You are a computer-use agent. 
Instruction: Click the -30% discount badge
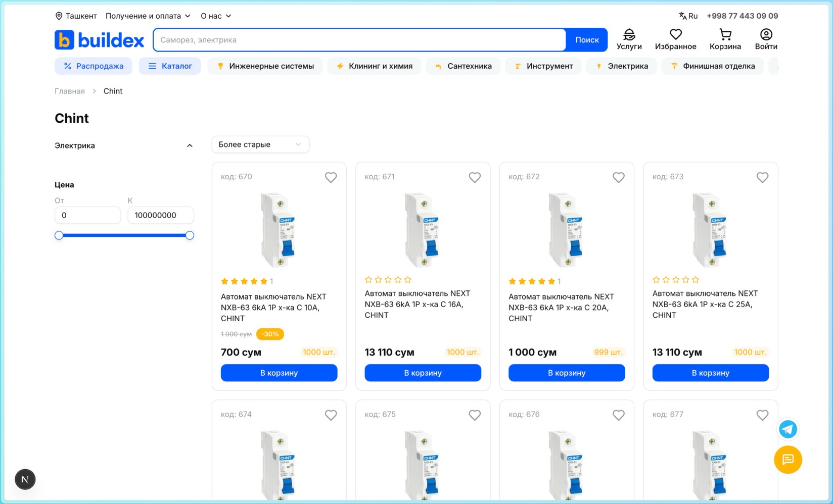pyautogui.click(x=270, y=334)
